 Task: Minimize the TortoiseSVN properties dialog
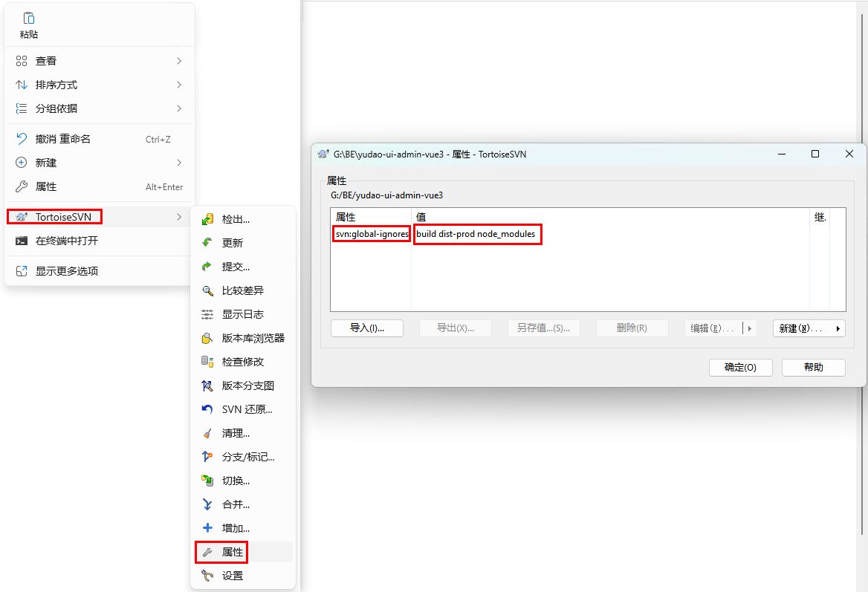click(x=782, y=154)
